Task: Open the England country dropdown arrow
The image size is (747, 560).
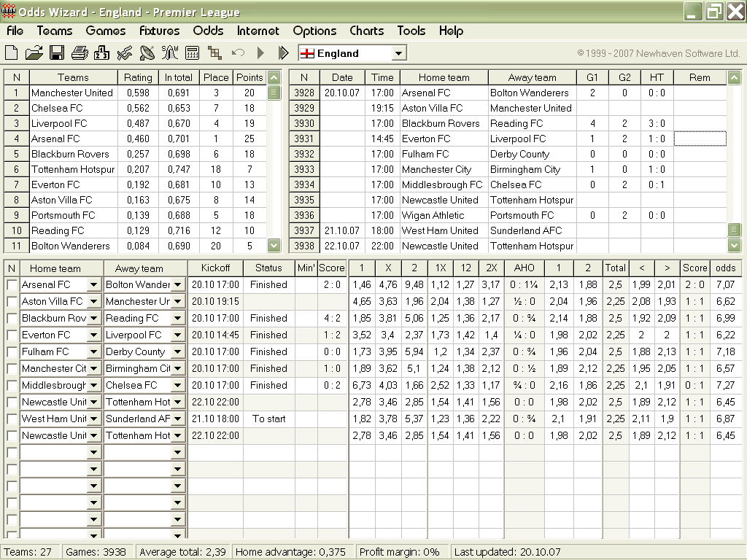Action: pyautogui.click(x=399, y=53)
